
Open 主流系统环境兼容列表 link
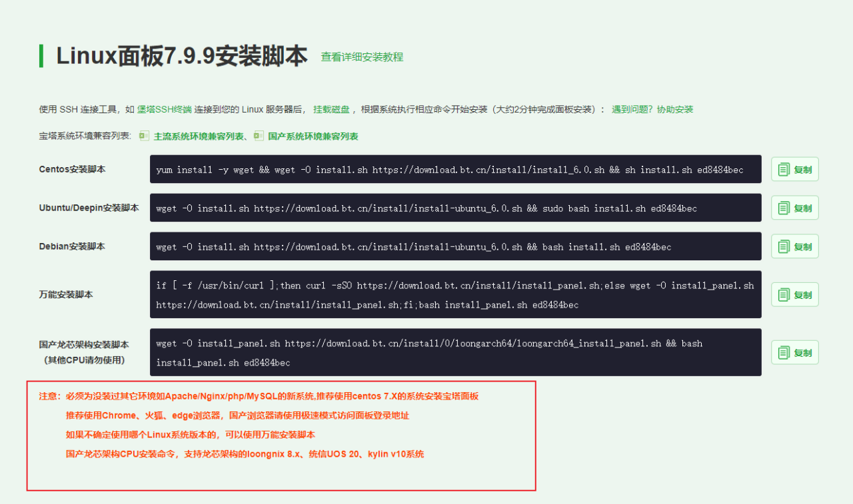pos(199,136)
